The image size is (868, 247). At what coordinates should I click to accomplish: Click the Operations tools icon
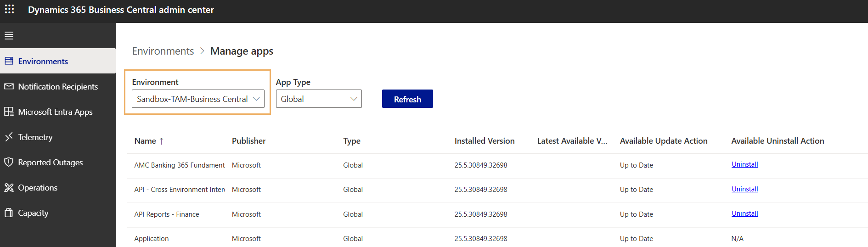tap(9, 187)
